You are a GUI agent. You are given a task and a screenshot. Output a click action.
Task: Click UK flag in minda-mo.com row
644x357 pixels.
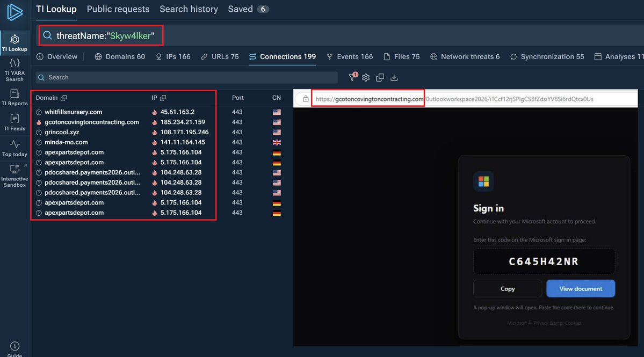click(x=277, y=142)
